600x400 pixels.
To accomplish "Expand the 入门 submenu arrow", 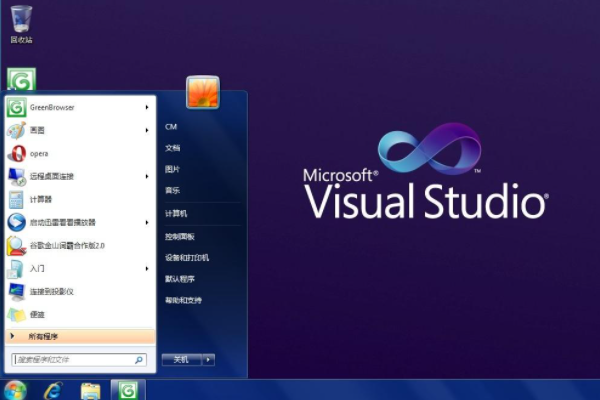I will click(147, 268).
